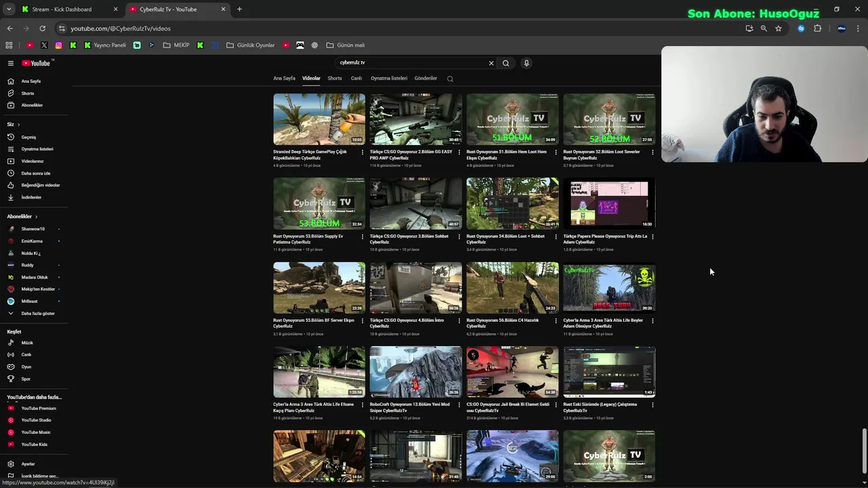Close the CyberRulz Tv YouTube tab

[x=223, y=9]
